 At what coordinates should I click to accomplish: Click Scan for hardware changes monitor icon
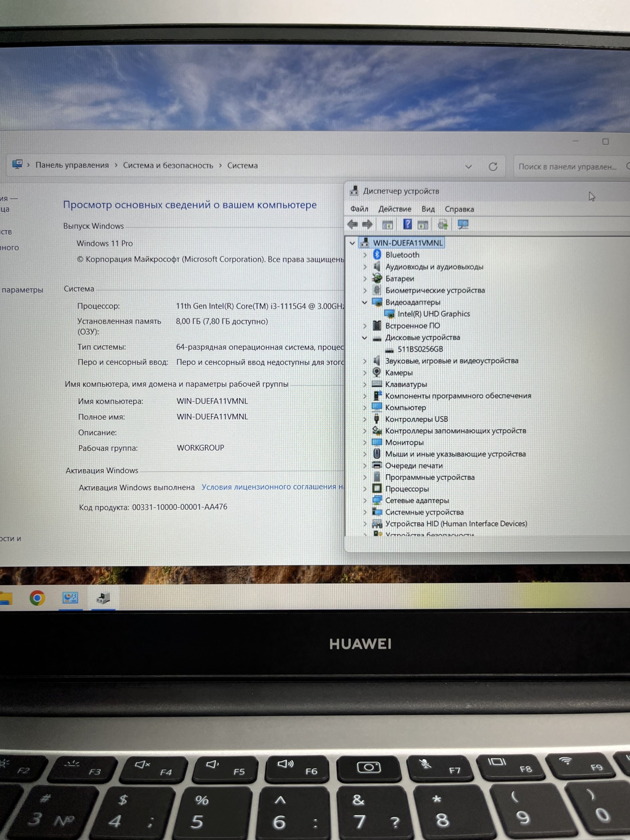463,225
